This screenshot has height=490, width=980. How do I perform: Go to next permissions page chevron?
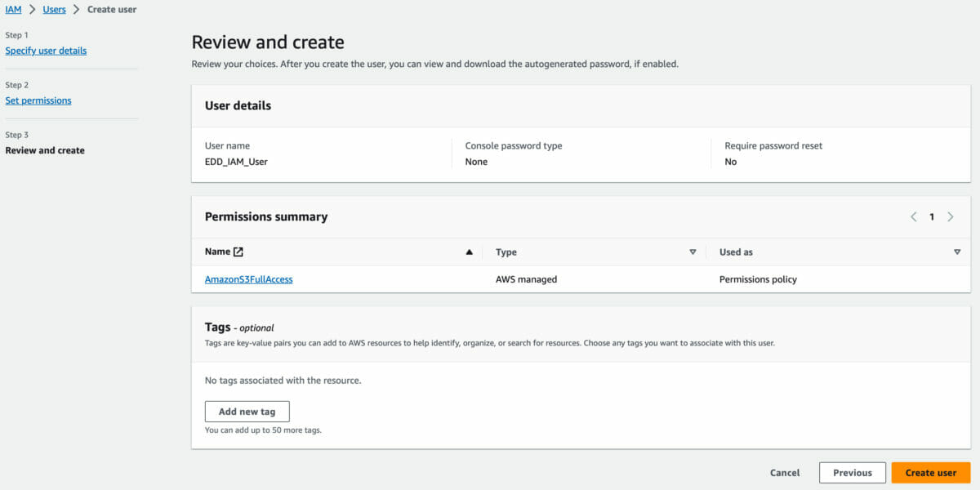point(951,217)
